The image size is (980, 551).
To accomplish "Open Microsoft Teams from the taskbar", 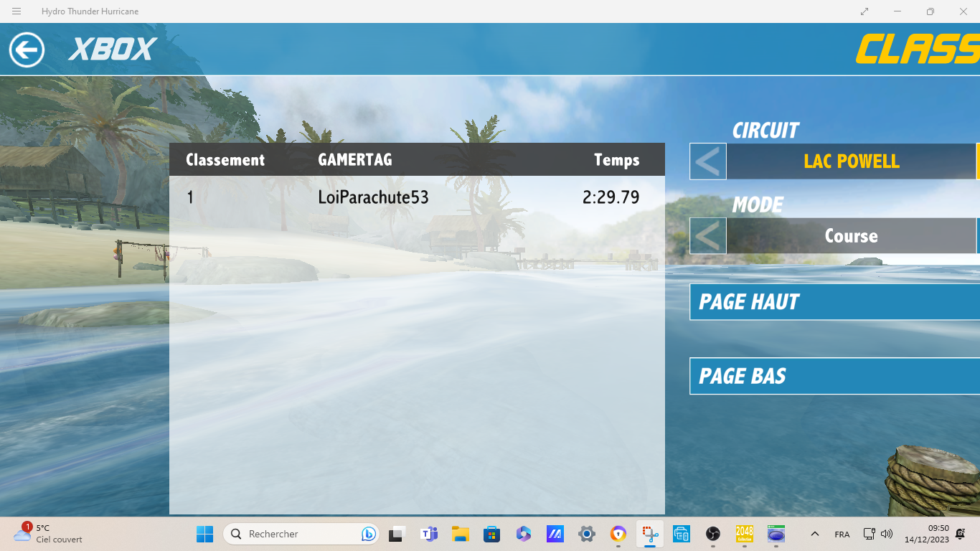I will pos(429,534).
